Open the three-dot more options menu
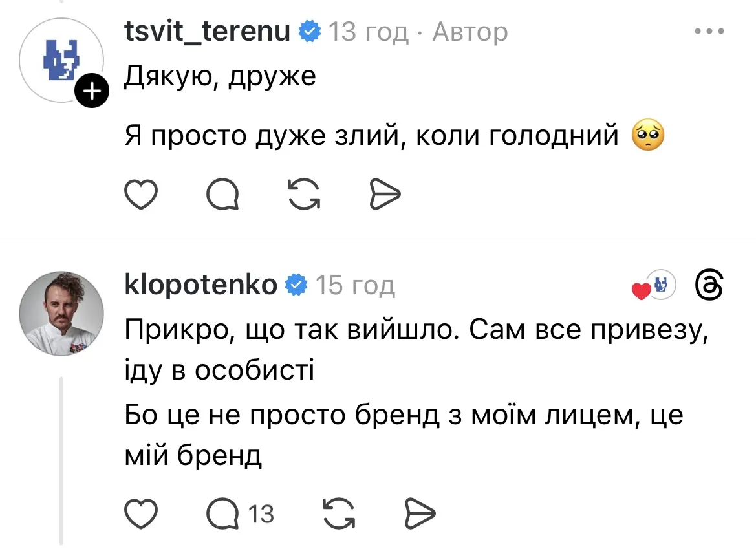The image size is (756, 560). 708,31
